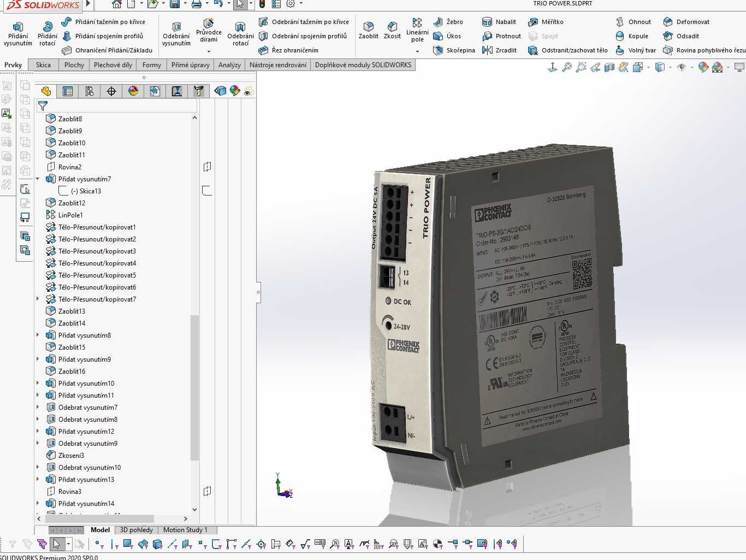Screen dimensions: 746x560
Task: Open the Skořepina shell feature
Action: pos(454,50)
